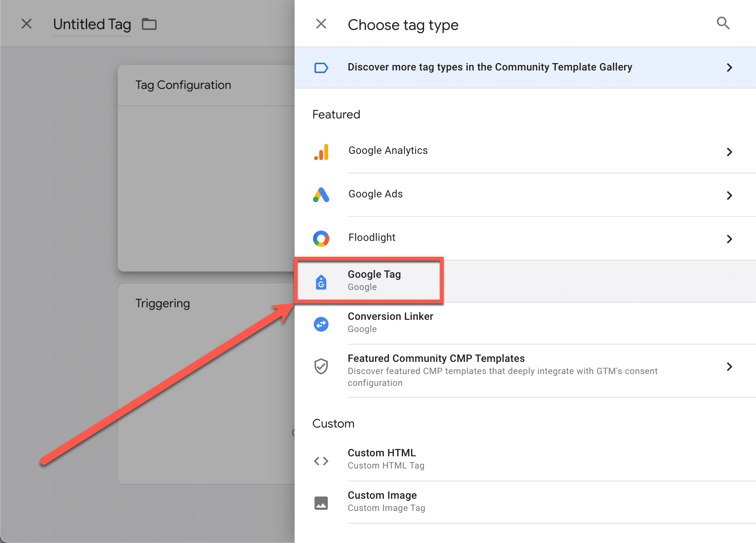756x543 pixels.
Task: Open search in Choose tag type panel
Action: coord(723,23)
